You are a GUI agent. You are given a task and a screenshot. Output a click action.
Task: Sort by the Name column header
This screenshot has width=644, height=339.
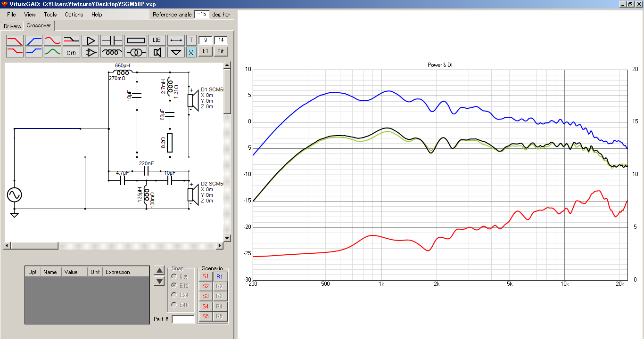click(50, 272)
